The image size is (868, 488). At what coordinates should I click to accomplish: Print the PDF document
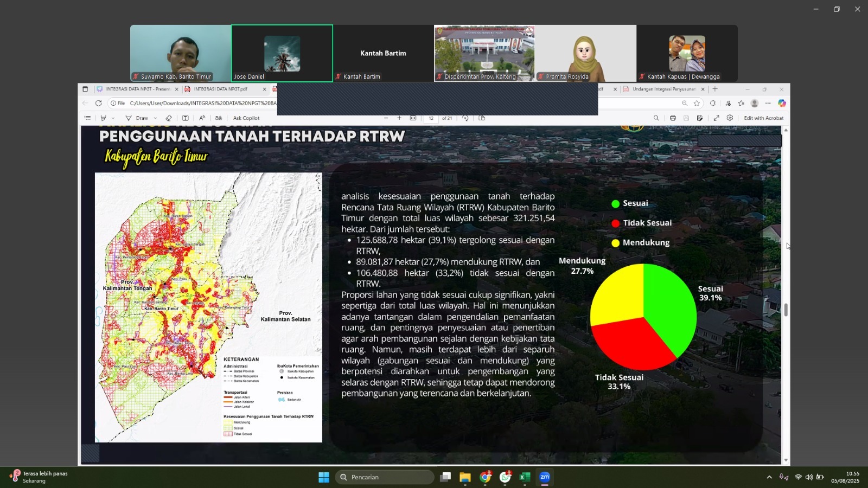click(x=673, y=118)
